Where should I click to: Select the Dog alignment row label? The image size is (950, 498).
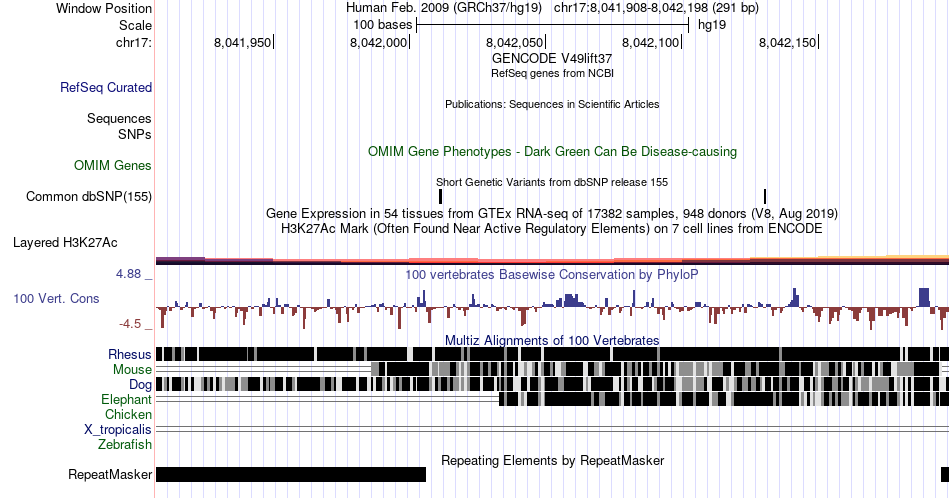[140, 384]
